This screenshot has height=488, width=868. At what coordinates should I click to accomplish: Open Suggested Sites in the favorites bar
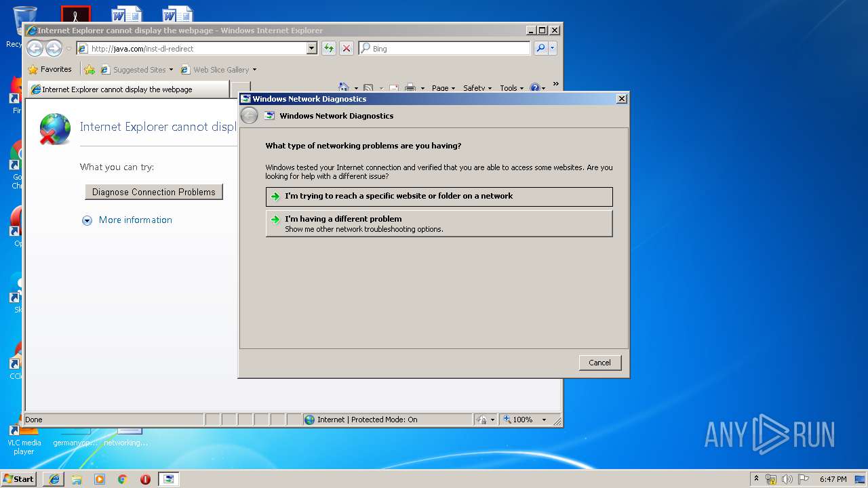(x=136, y=69)
